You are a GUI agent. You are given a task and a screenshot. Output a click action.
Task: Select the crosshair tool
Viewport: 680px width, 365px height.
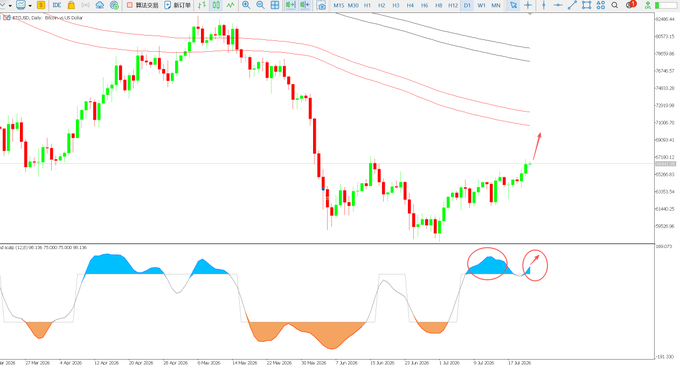tap(528, 5)
